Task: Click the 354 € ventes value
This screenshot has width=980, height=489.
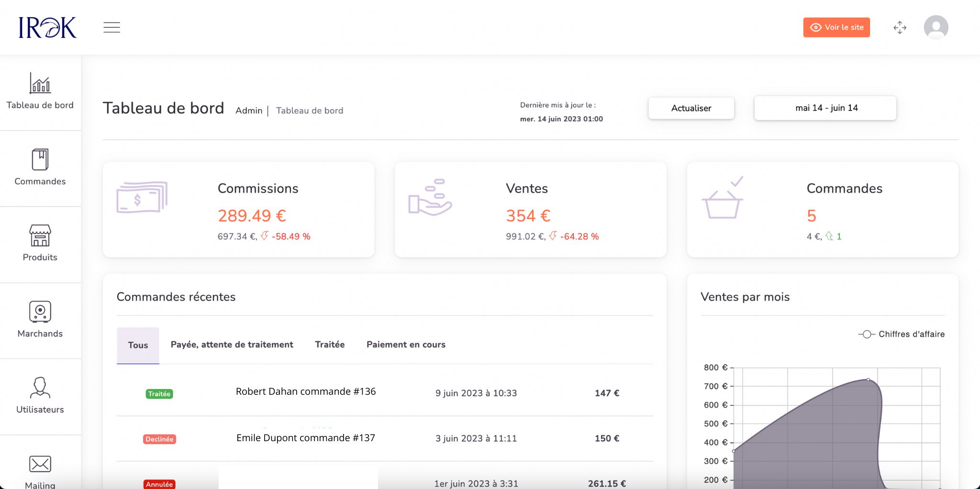Action: coord(528,216)
